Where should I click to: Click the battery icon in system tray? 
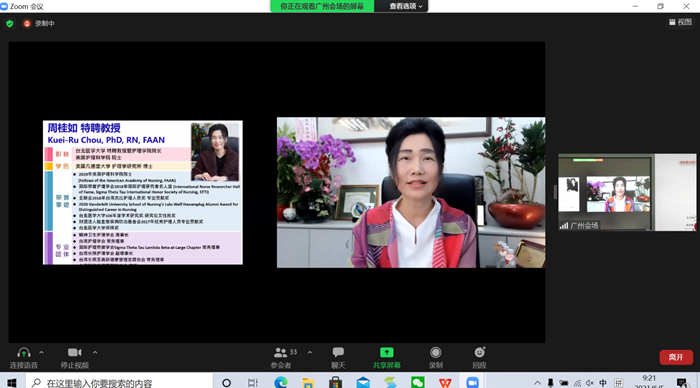564,383
